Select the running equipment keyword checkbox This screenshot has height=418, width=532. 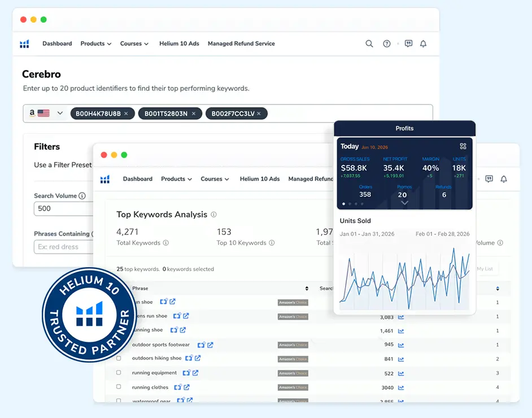click(x=119, y=373)
